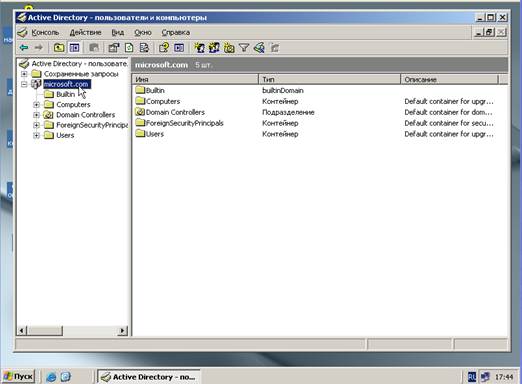Open the Пуск start menu
The image size is (522, 384).
(18, 377)
